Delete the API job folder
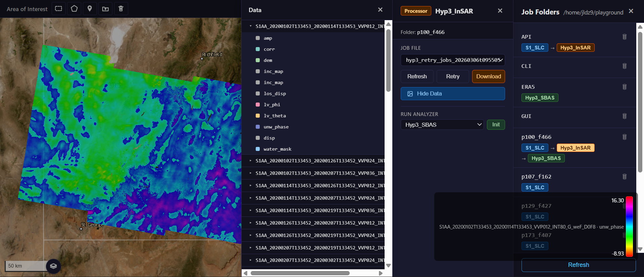The image size is (644, 277). click(x=624, y=37)
